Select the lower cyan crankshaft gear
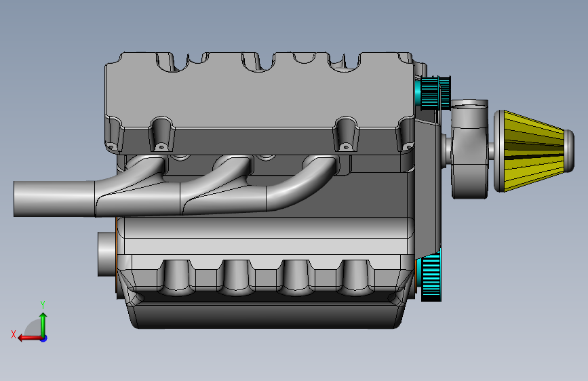 (431, 275)
